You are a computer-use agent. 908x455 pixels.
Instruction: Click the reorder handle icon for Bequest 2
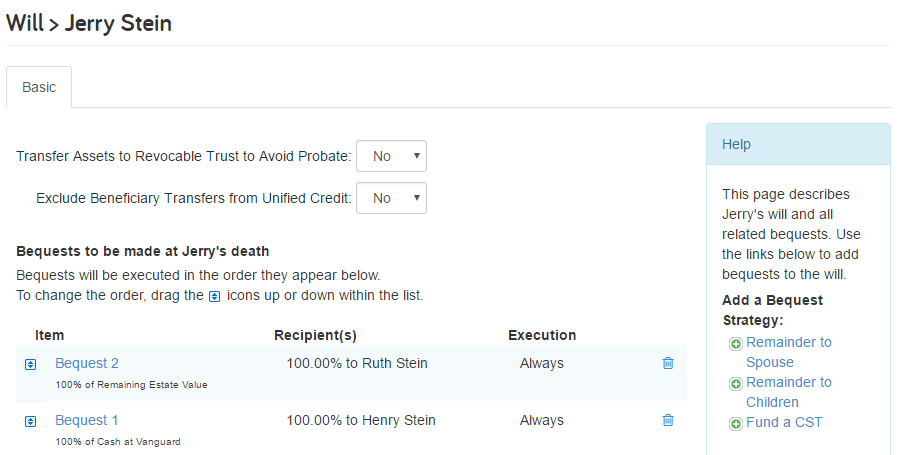(31, 364)
